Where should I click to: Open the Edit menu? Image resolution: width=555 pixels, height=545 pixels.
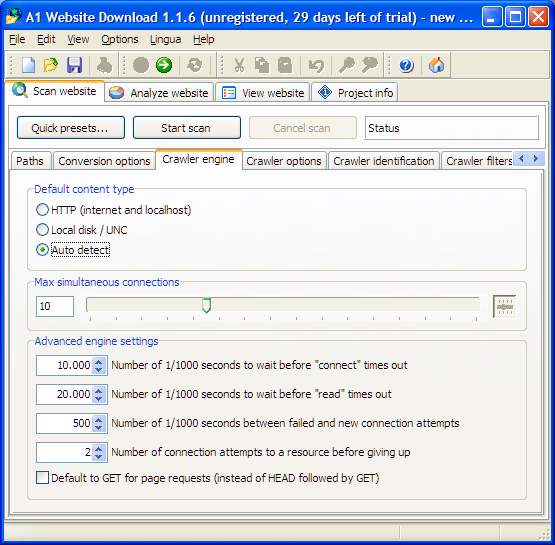click(x=46, y=39)
